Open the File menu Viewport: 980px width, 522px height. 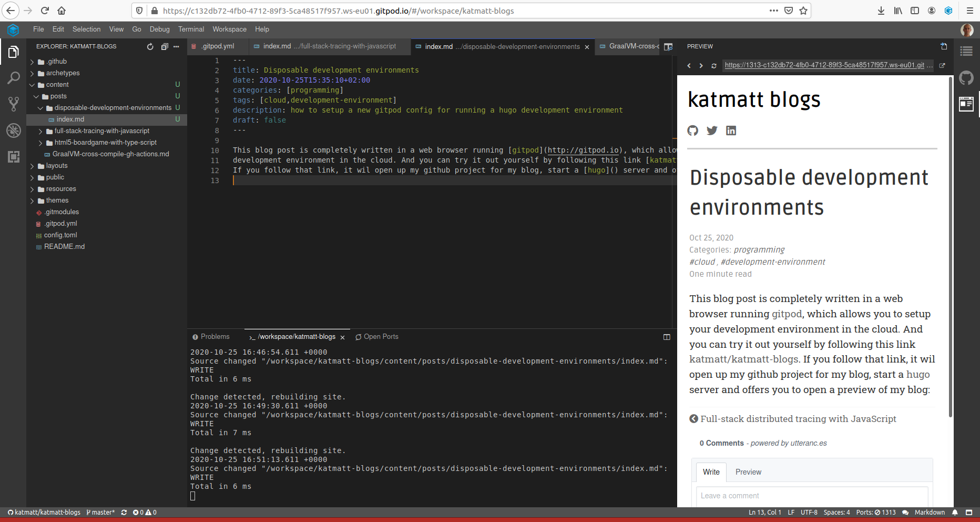pyautogui.click(x=38, y=29)
